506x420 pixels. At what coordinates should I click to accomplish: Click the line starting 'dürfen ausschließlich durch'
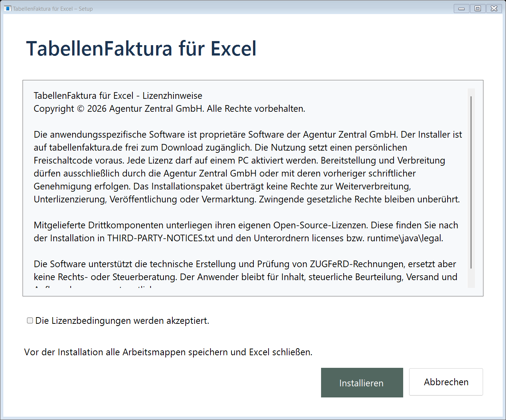[225, 173]
